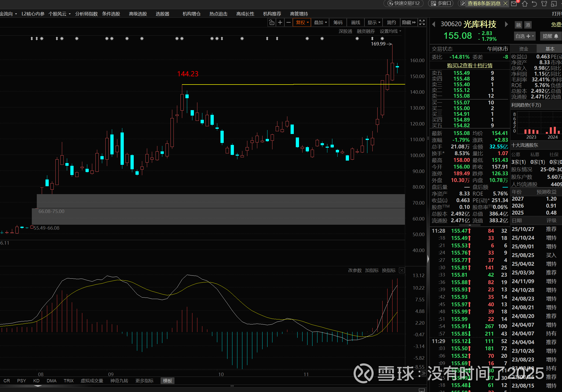This screenshot has width=562, height=392.
Task: Open the skin theme shirt icon
Action: (544, 3)
